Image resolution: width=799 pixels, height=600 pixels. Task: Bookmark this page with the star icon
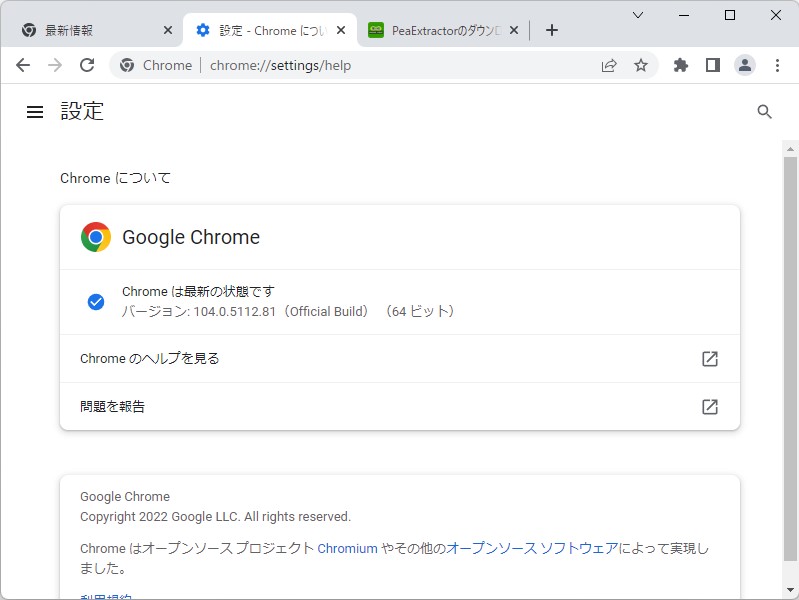tap(641, 65)
